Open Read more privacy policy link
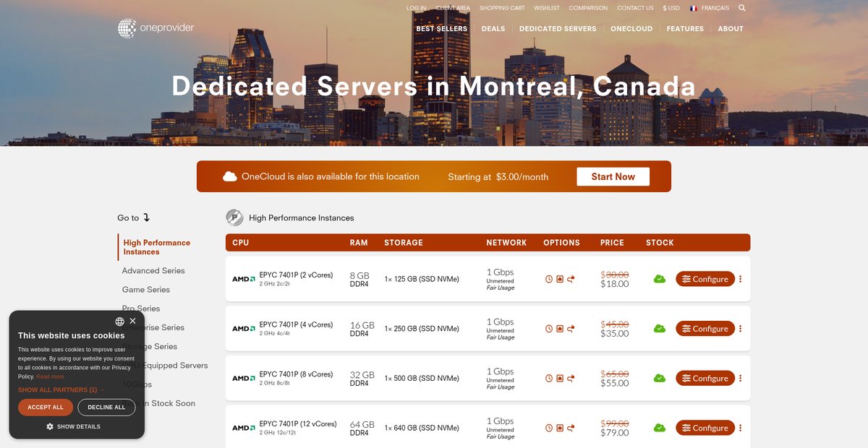This screenshot has height=448, width=868. point(50,376)
